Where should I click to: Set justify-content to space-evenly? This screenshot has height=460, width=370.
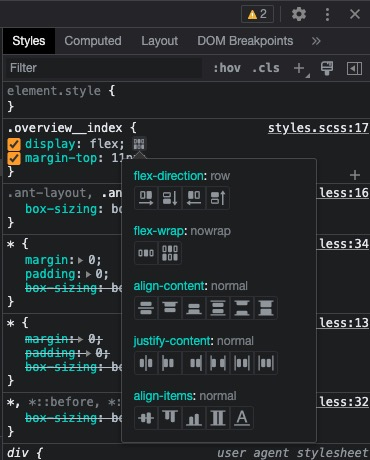[266, 363]
